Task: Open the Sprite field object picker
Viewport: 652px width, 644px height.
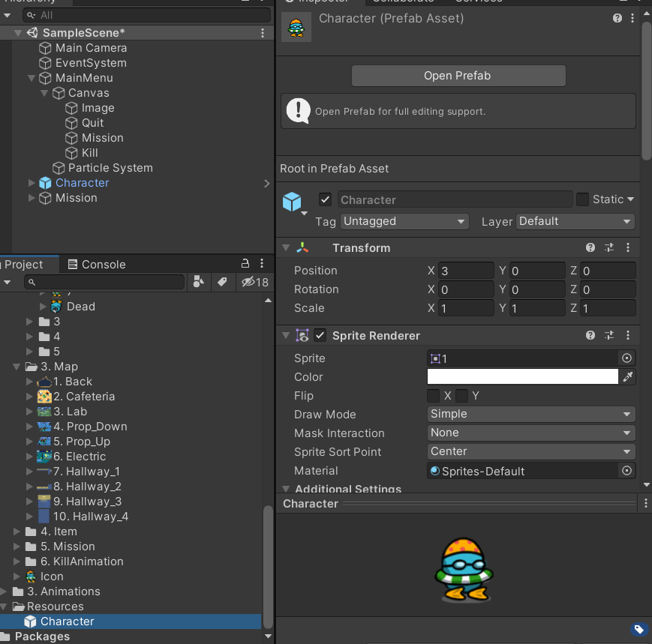Action: tap(626, 358)
